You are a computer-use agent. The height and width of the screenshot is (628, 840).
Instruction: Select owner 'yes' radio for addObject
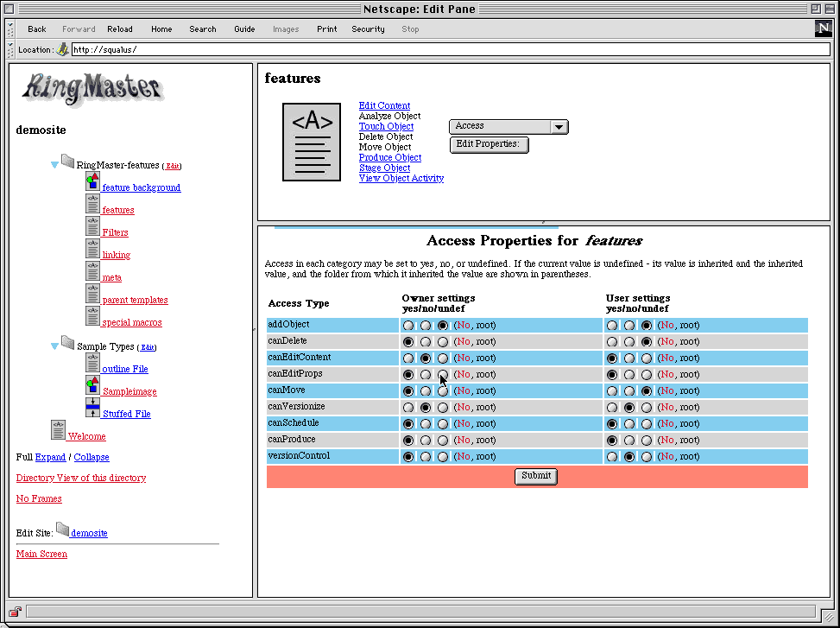click(407, 326)
